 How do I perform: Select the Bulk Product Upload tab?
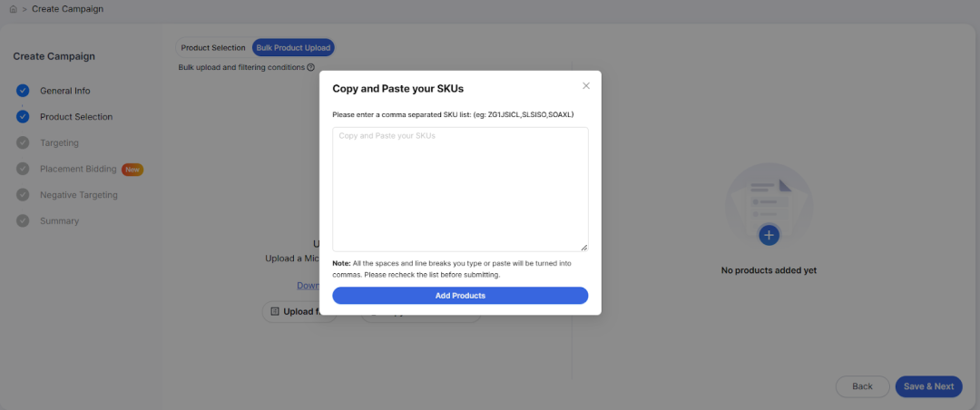[294, 48]
